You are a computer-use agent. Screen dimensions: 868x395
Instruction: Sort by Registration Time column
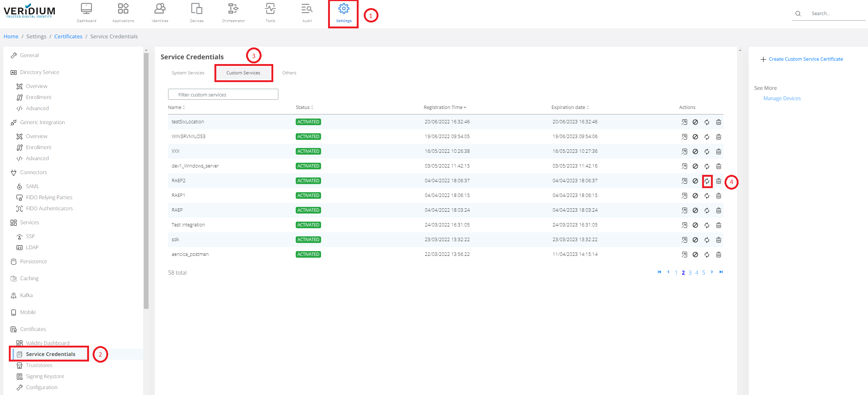click(x=445, y=107)
